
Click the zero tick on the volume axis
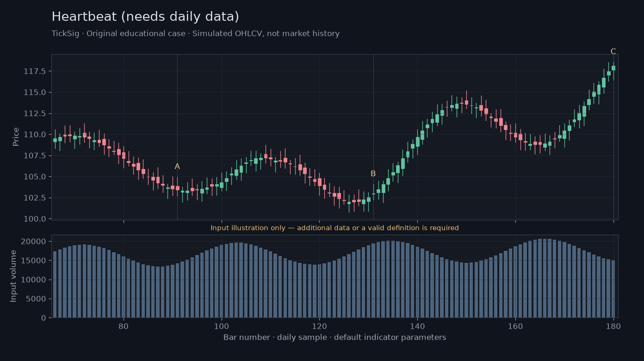click(x=44, y=318)
